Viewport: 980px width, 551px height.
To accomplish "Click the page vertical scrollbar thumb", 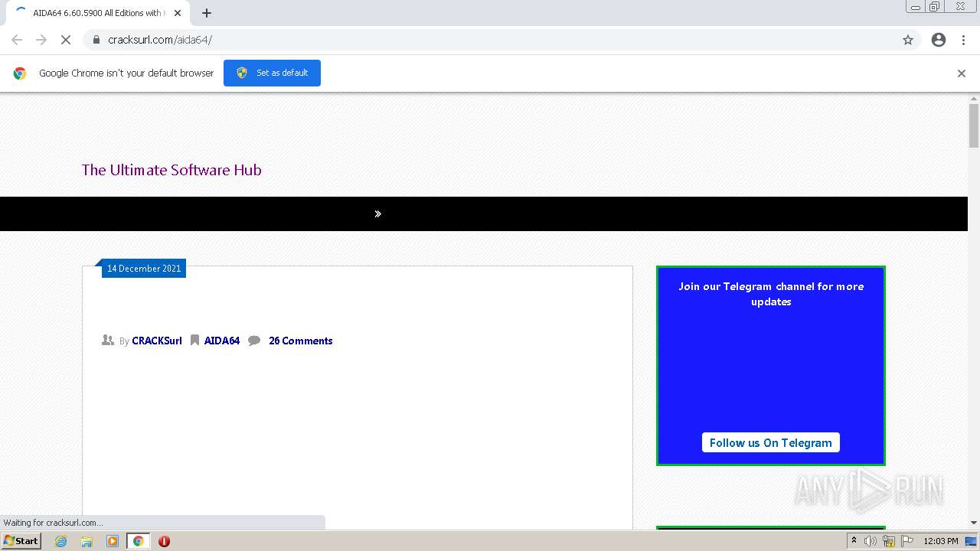I will pyautogui.click(x=974, y=126).
